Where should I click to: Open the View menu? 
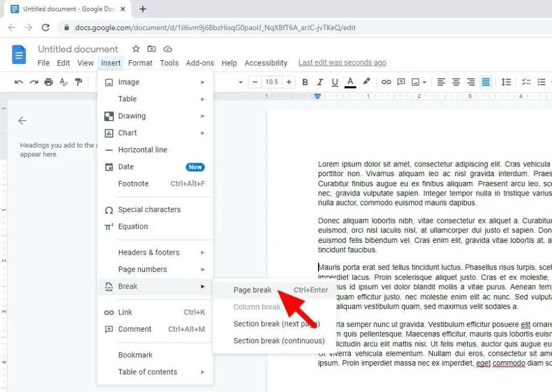pyautogui.click(x=86, y=63)
